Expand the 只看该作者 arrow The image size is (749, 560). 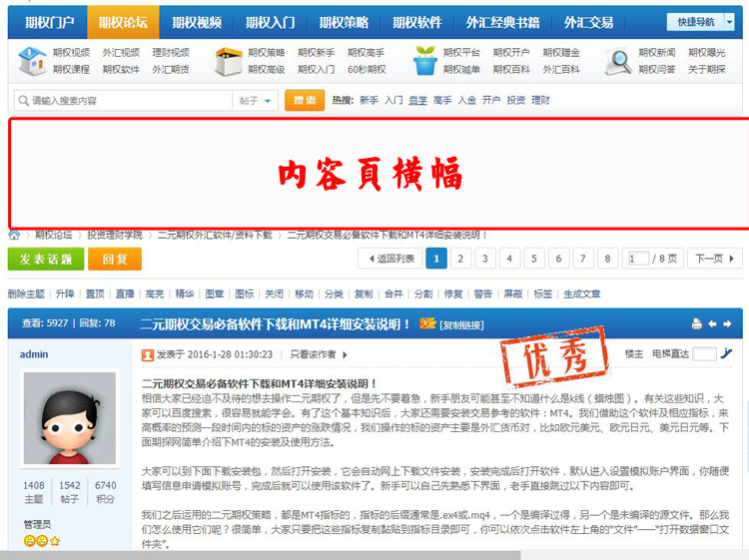coord(345,354)
